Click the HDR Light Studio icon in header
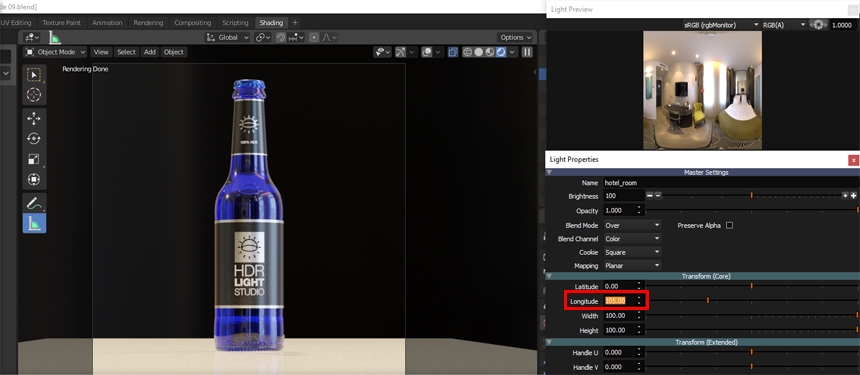The width and height of the screenshot is (860, 375). [x=55, y=37]
